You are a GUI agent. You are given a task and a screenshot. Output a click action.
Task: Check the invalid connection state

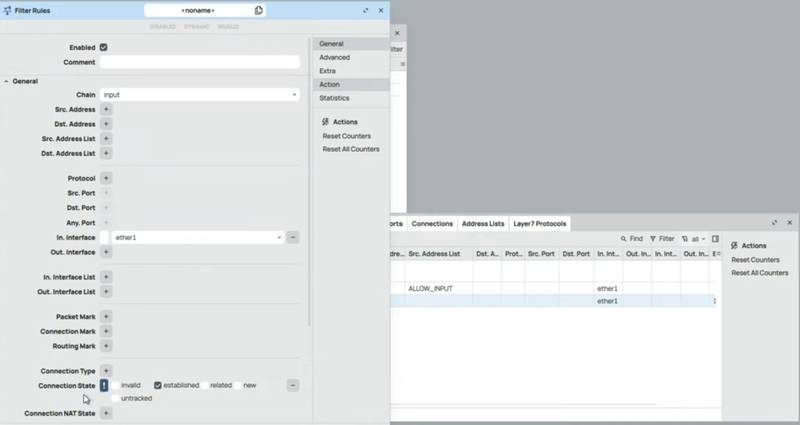pos(116,385)
